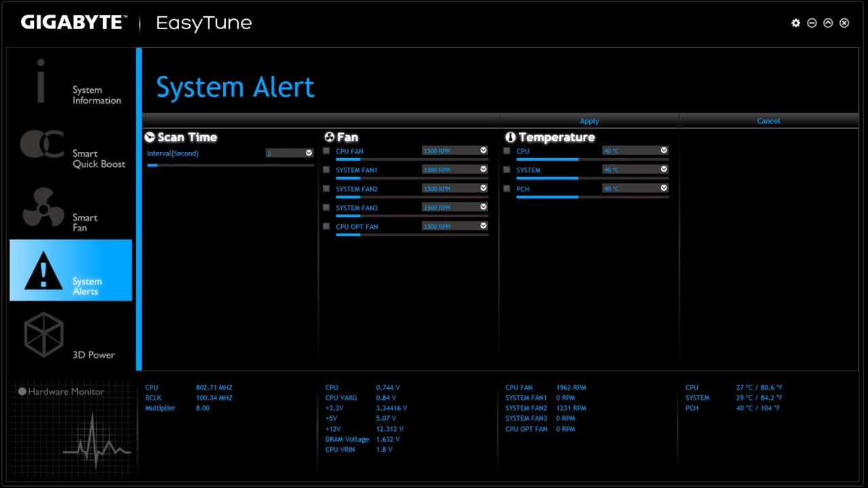
Task: Expand the Interval(Second) dropdown
Action: coord(309,153)
